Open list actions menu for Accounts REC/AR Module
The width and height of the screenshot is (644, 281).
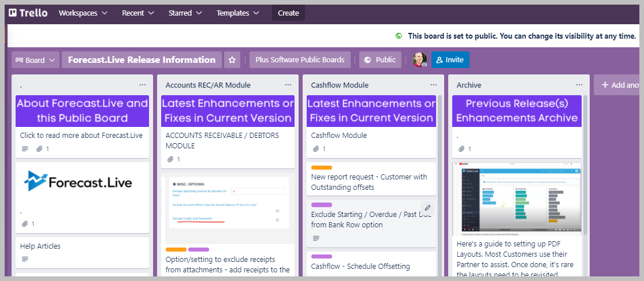(288, 85)
